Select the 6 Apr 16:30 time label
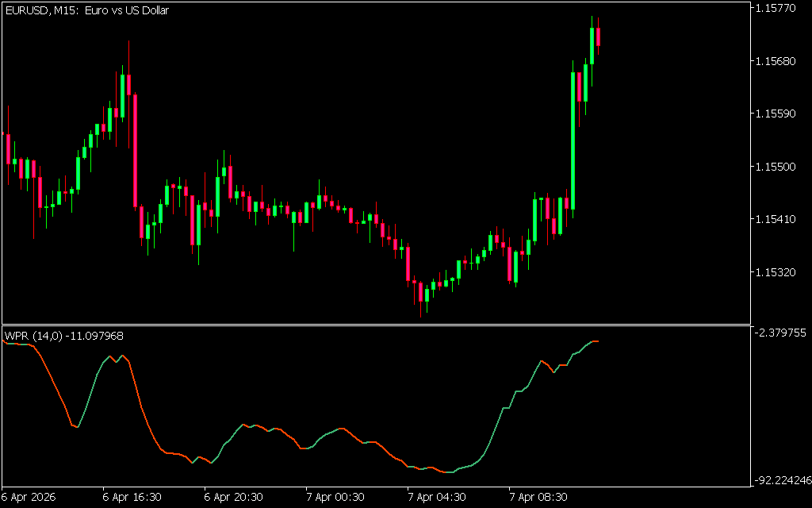The width and height of the screenshot is (812, 508). pyautogui.click(x=132, y=498)
